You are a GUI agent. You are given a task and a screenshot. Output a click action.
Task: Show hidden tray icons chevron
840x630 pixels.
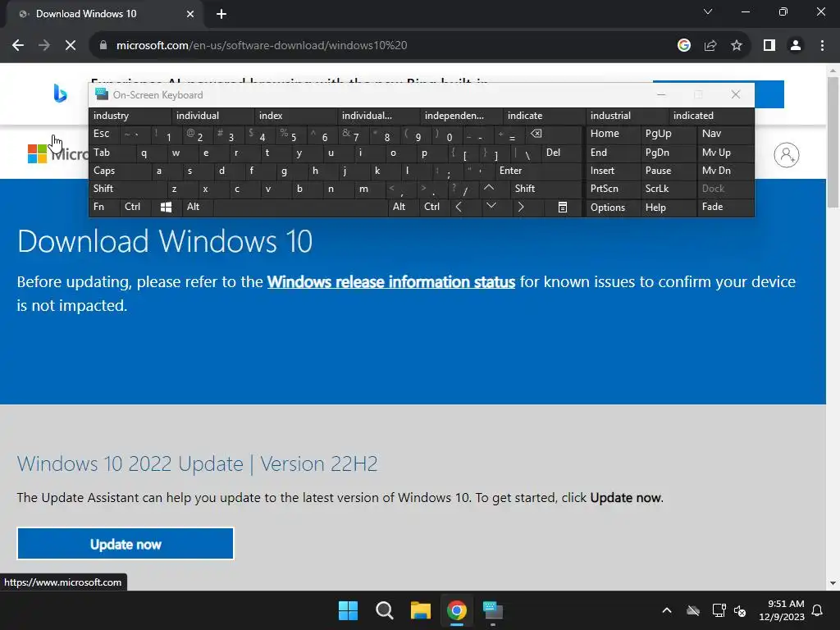pos(667,610)
